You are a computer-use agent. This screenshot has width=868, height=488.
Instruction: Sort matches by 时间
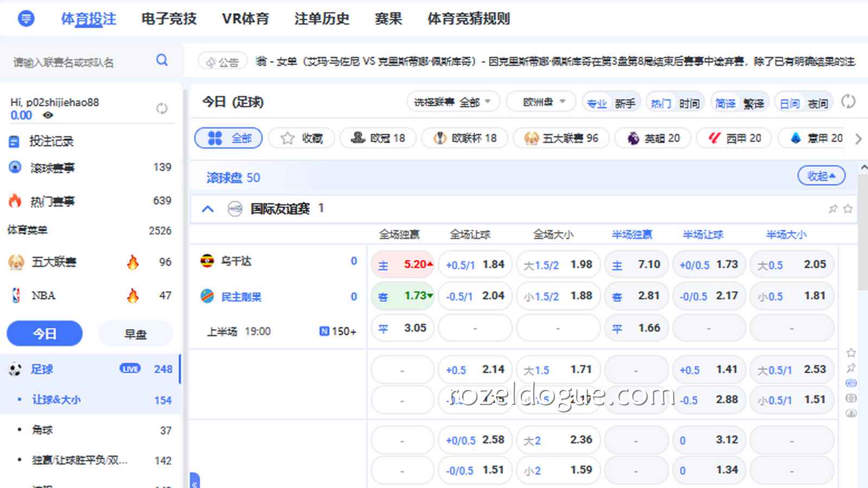point(689,103)
